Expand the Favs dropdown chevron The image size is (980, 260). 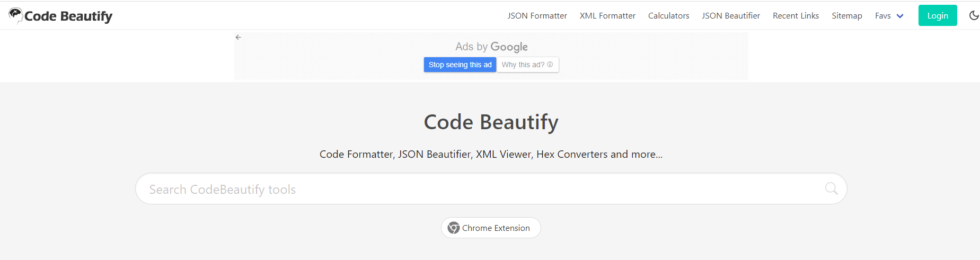click(900, 16)
